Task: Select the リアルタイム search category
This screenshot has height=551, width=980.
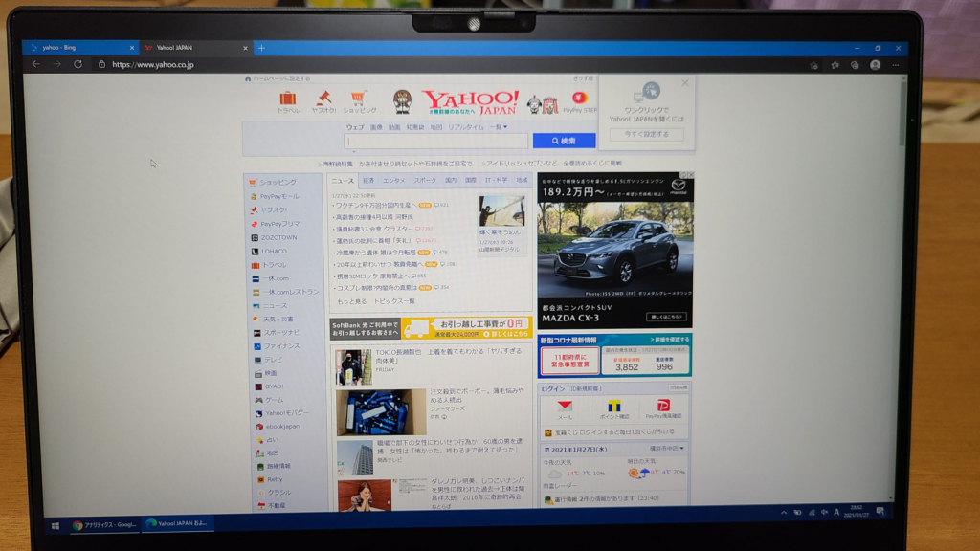Action: coord(466,127)
